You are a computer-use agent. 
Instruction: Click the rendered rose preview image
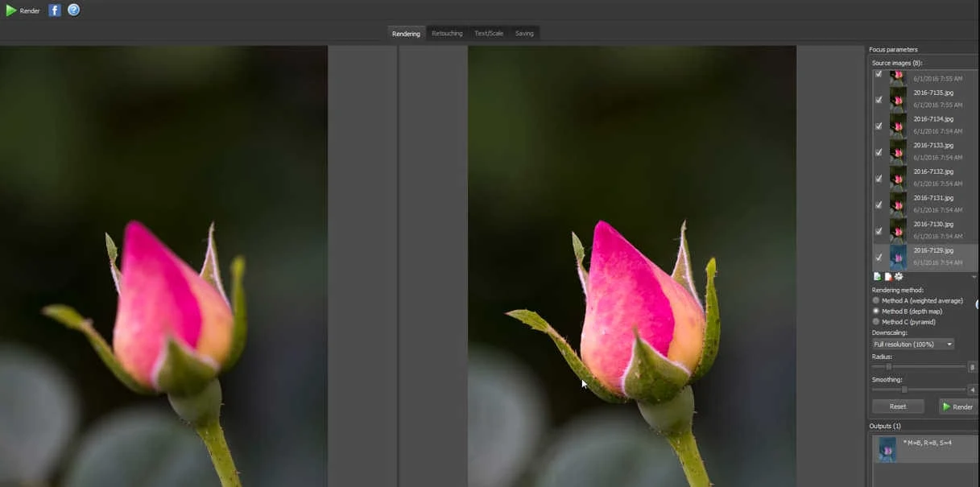[x=632, y=266]
